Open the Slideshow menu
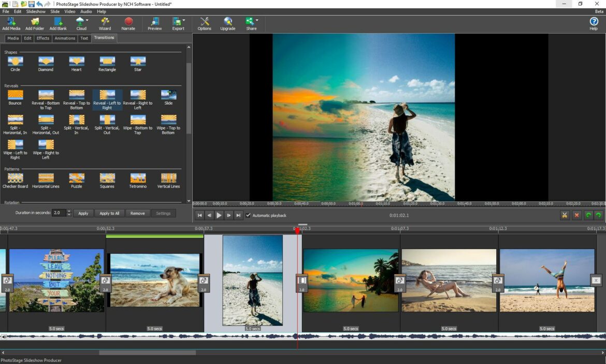Viewport: 606px width, 364px height. 36,11
